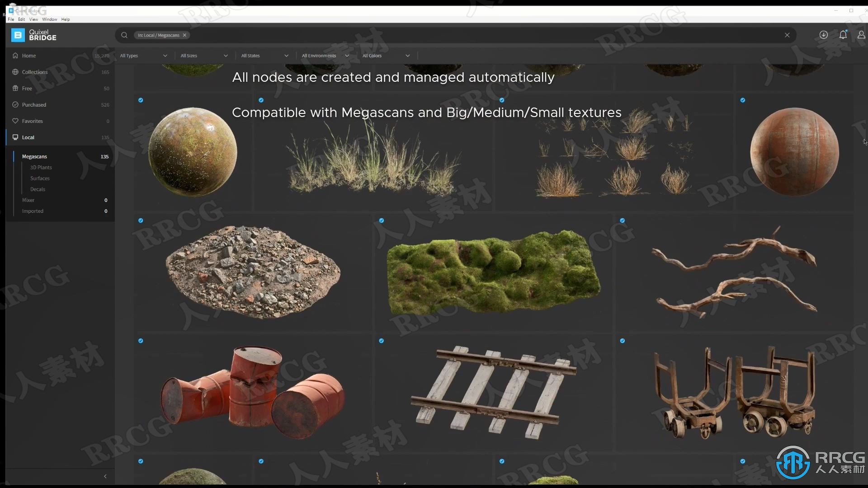This screenshot has width=868, height=488.
Task: Toggle the blue status dot on moss asset
Action: click(382, 221)
